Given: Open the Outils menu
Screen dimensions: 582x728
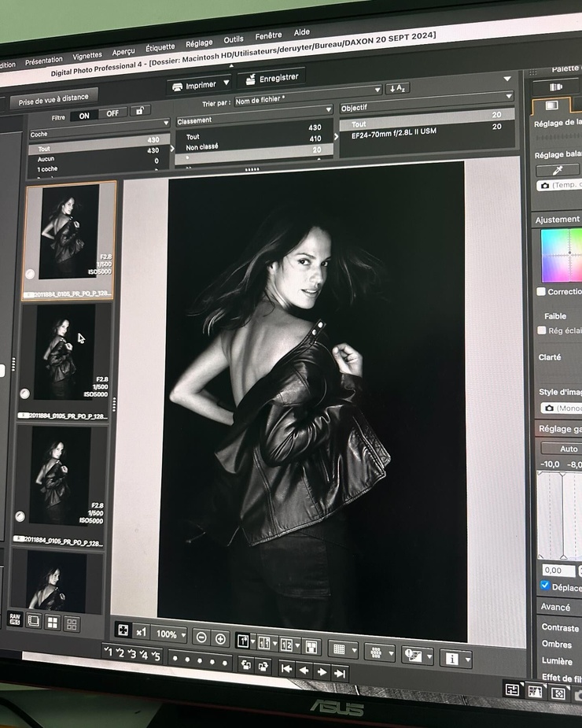Looking at the screenshot, I should pyautogui.click(x=234, y=39).
